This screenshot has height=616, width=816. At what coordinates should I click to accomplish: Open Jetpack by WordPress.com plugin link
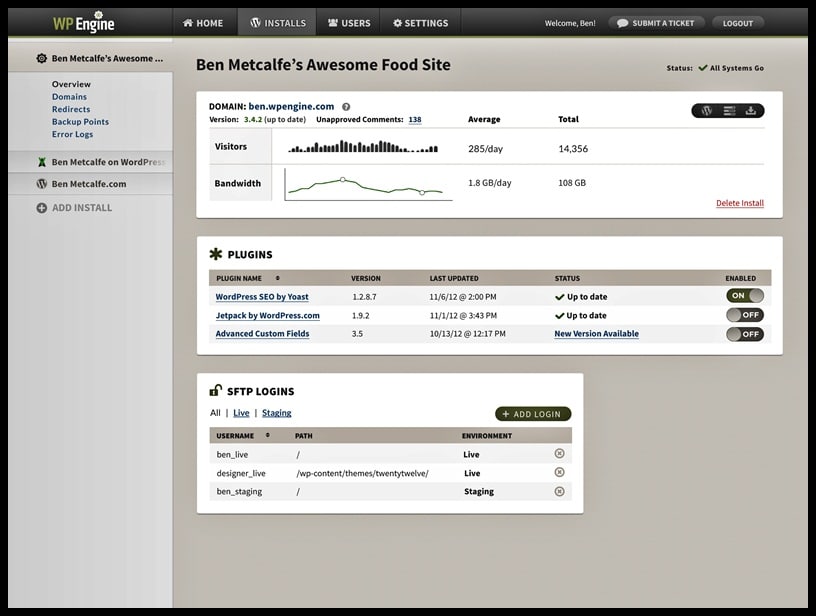coord(267,315)
